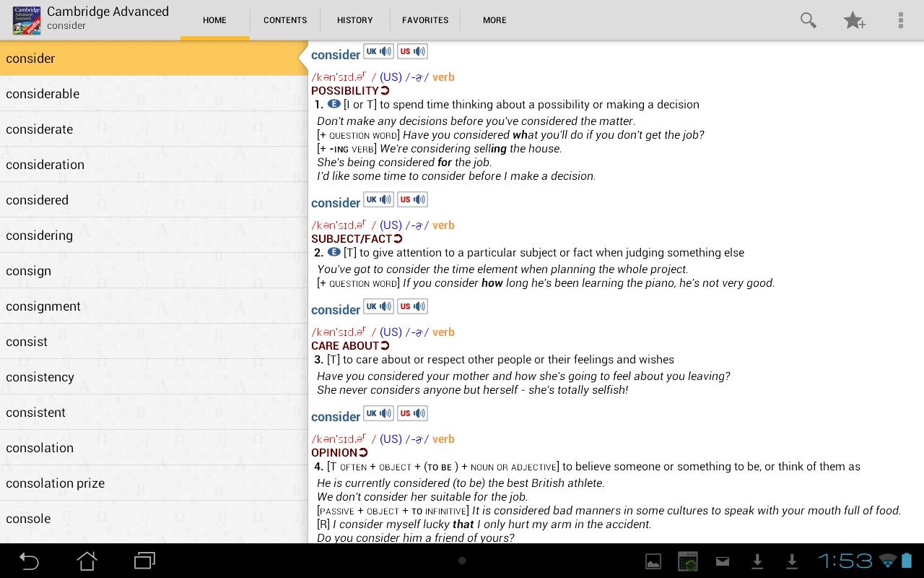Open the recent apps button
Viewport: 924px width, 578px height.
tap(145, 561)
